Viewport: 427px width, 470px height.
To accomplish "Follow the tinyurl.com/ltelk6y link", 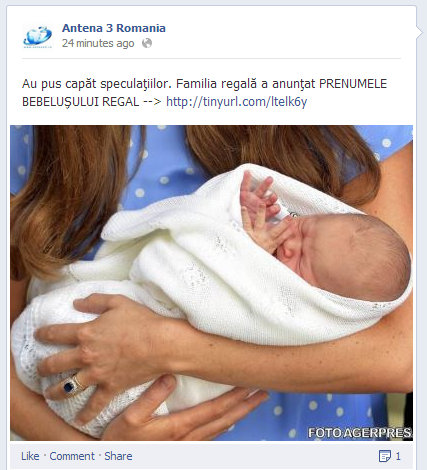I will pyautogui.click(x=236, y=102).
